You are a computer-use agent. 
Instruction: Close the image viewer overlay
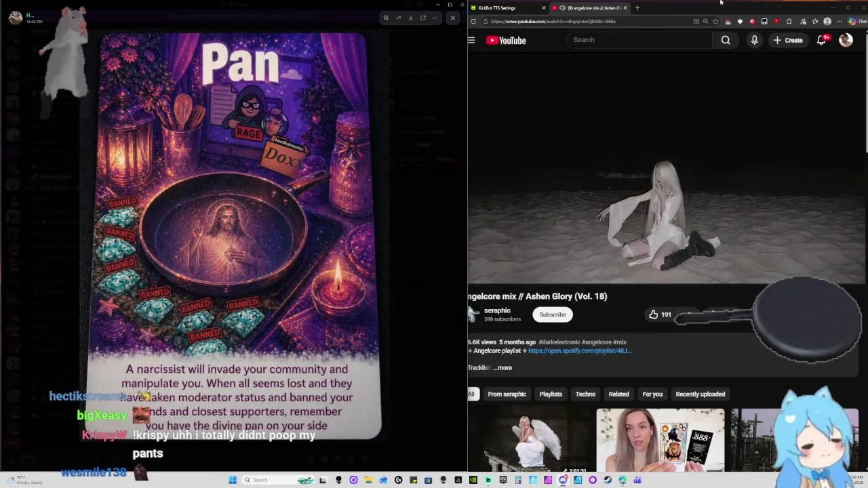(453, 18)
